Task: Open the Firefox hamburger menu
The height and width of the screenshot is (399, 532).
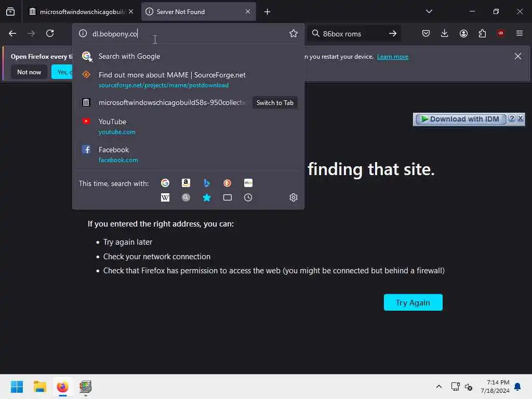Action: (x=520, y=33)
